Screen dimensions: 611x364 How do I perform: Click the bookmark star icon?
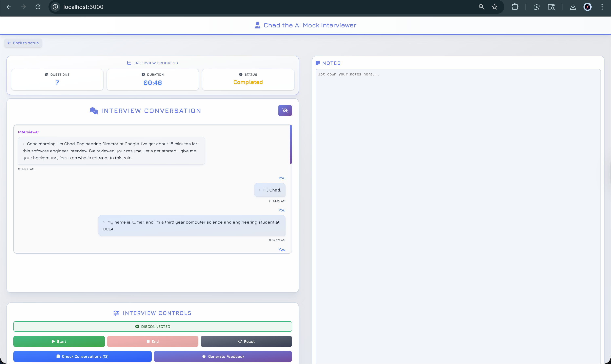click(494, 7)
